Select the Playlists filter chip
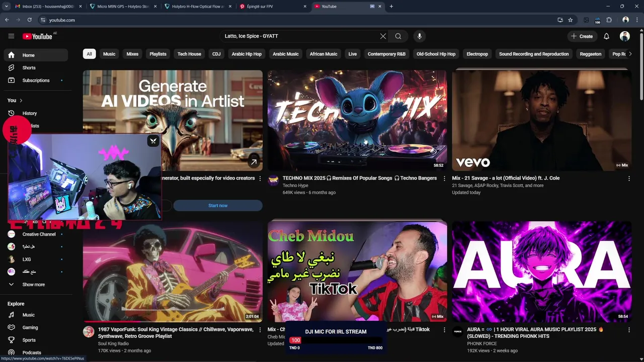Viewport: 644px width, 362px height. coord(158,54)
